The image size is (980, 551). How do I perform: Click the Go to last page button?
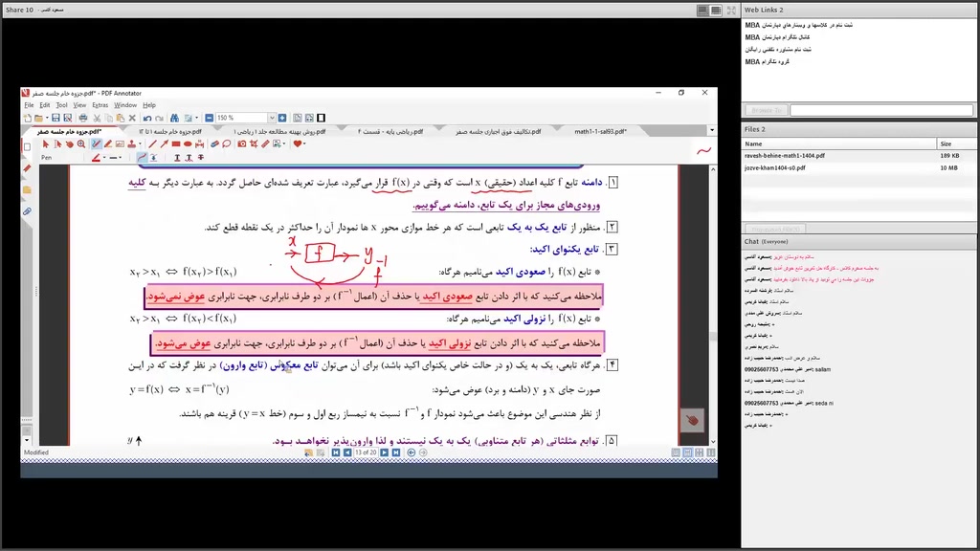tap(396, 452)
